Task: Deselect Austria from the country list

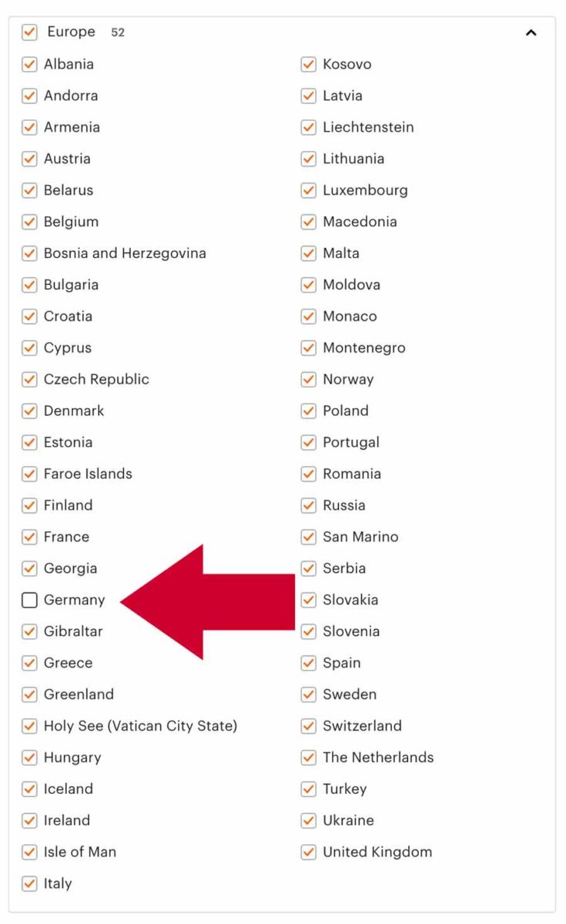Action: [28, 159]
